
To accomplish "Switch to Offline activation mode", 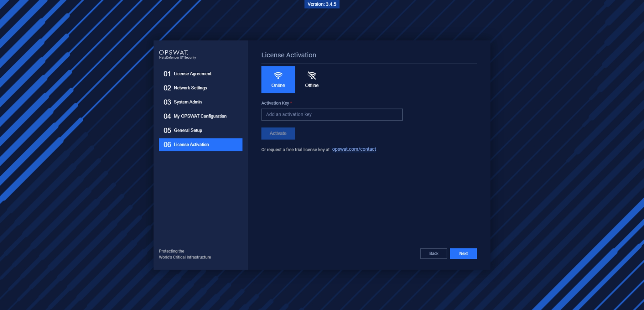I will pyautogui.click(x=312, y=79).
